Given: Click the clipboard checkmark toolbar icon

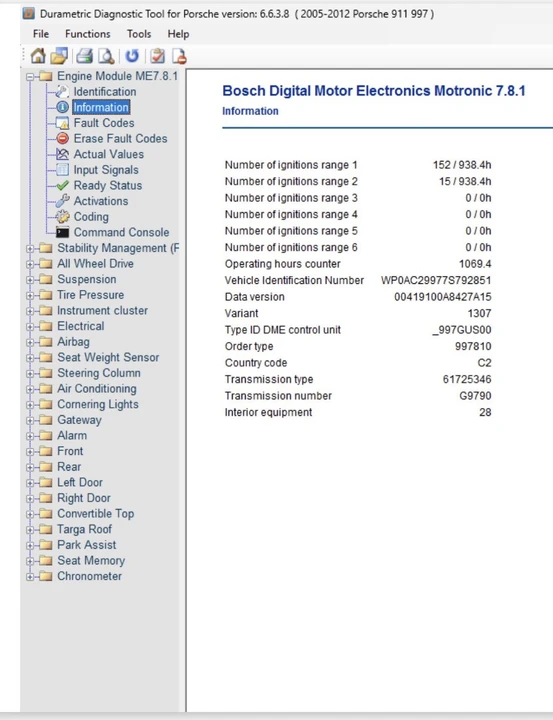Looking at the screenshot, I should (x=157, y=56).
